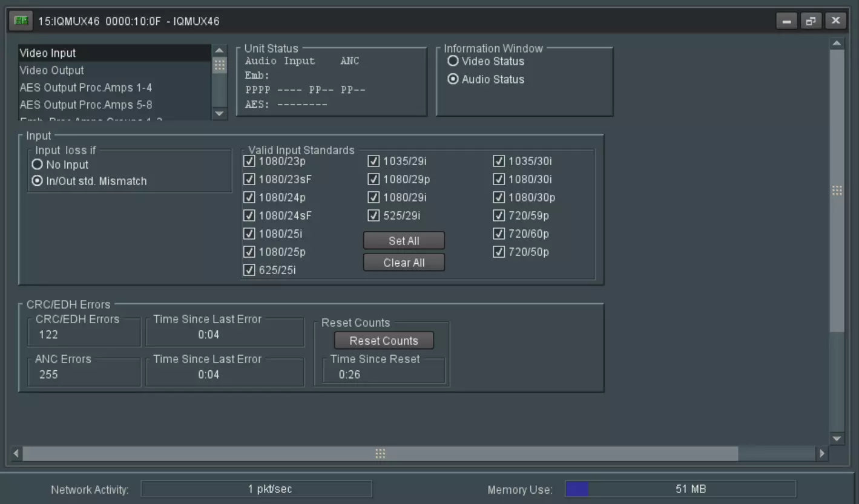
Task: Select Video Input in the page list
Action: [x=114, y=53]
